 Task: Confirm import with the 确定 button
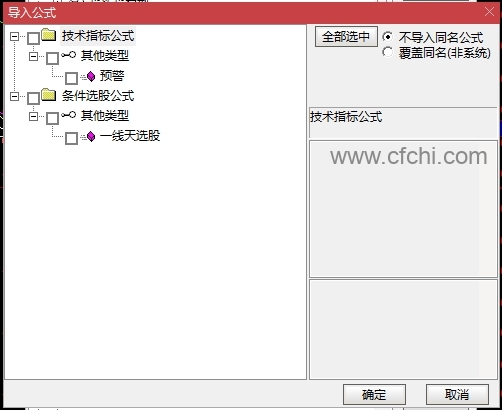[x=374, y=395]
